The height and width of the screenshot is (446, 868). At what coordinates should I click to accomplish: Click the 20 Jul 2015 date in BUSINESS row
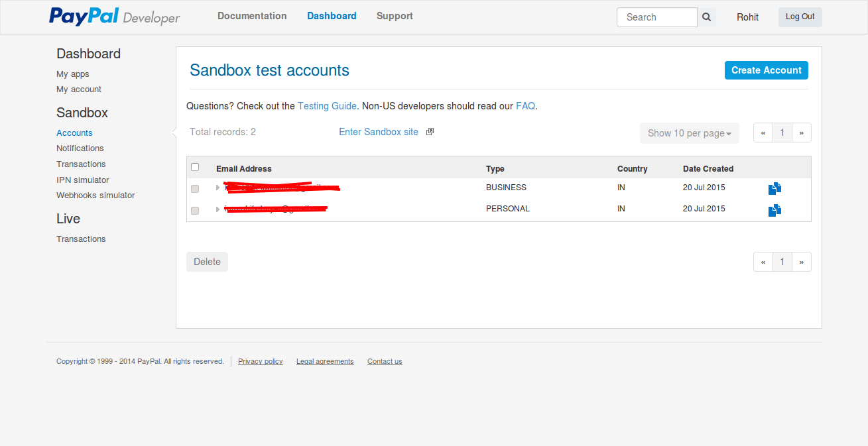pos(704,188)
